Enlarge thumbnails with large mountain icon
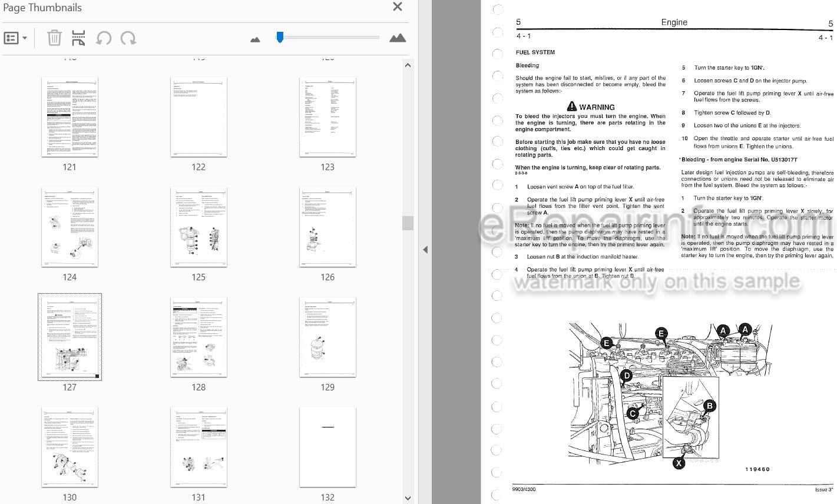This screenshot has width=837, height=504. 398,38
